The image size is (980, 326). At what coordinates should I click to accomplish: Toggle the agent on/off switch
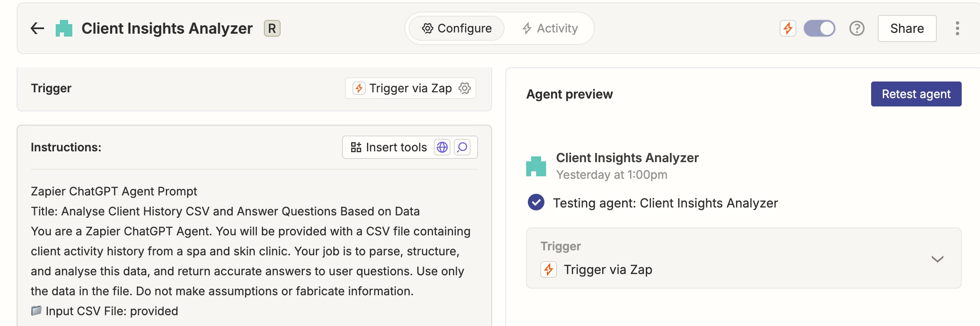click(x=820, y=28)
